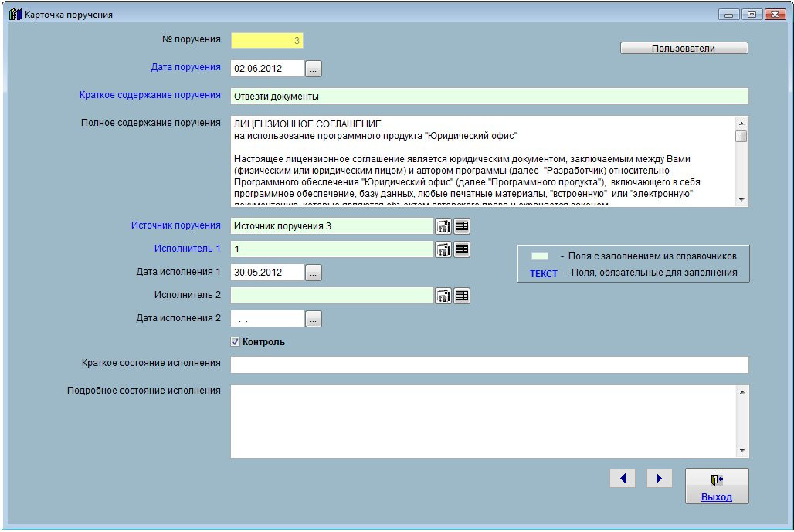Click directory lookup icon for Исполнитель 2
This screenshot has height=532, width=794.
[443, 296]
